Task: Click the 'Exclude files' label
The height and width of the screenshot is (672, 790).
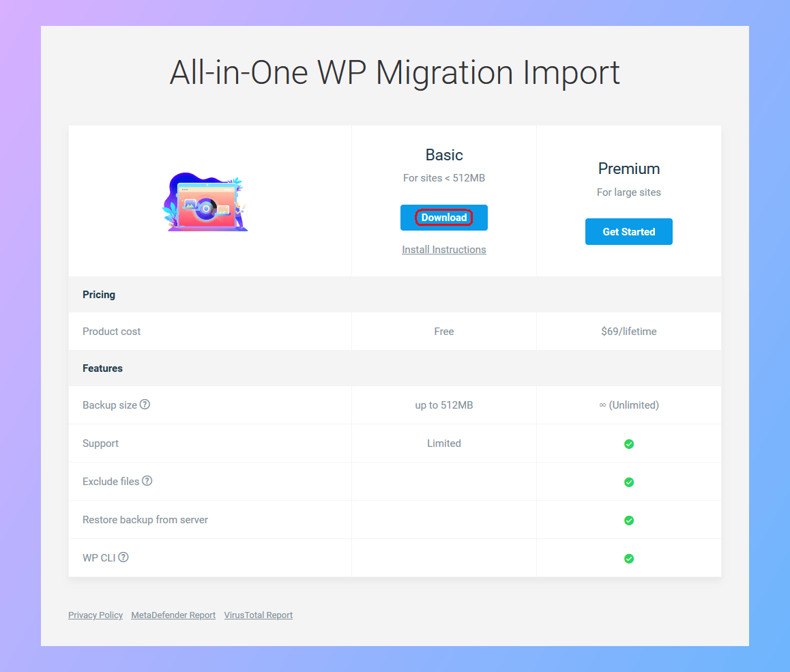Action: (111, 482)
